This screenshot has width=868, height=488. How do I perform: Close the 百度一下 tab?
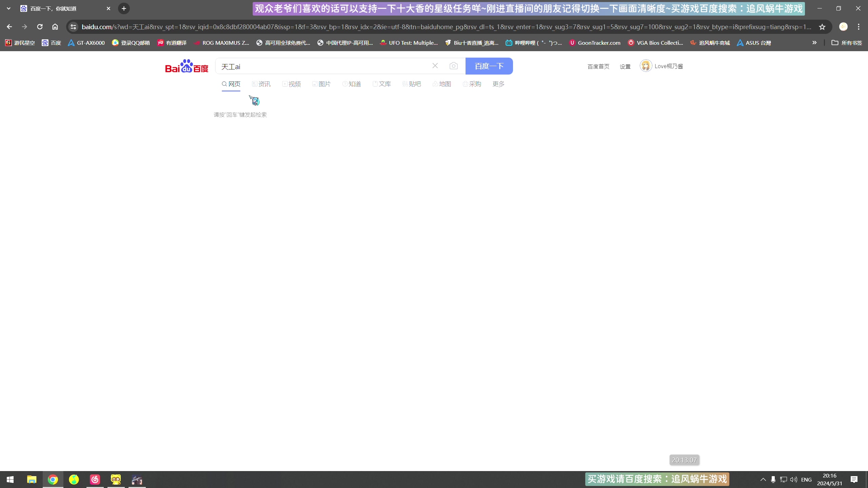[108, 8]
